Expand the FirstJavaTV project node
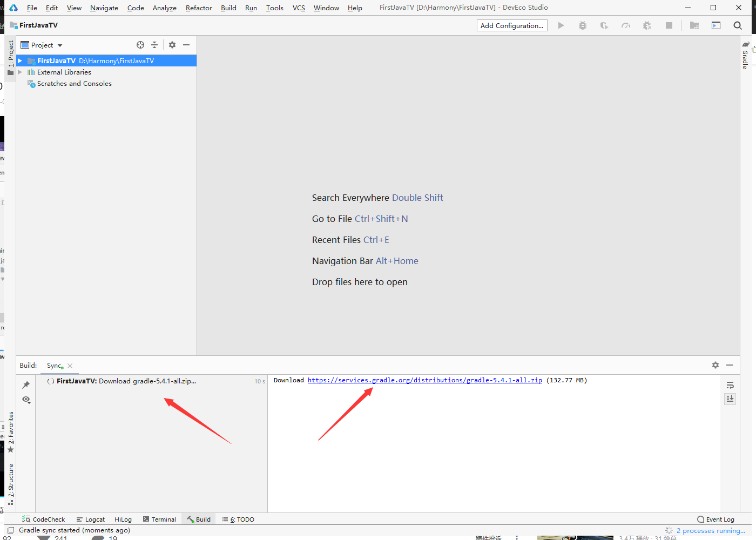Viewport: 756px width, 540px height. pyautogui.click(x=20, y=61)
